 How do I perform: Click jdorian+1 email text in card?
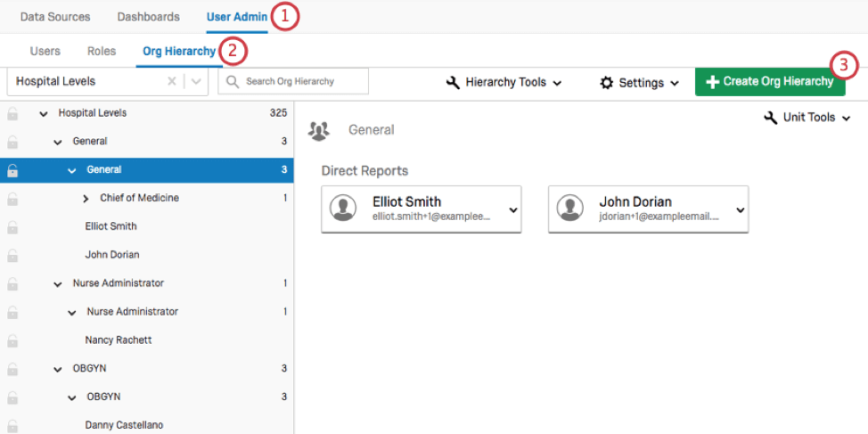[659, 217]
